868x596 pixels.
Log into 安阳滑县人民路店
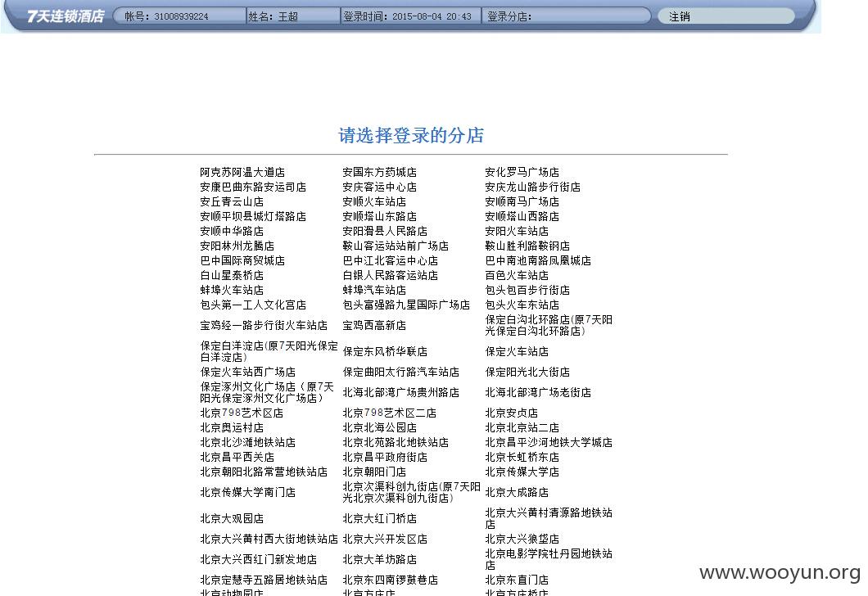(385, 232)
